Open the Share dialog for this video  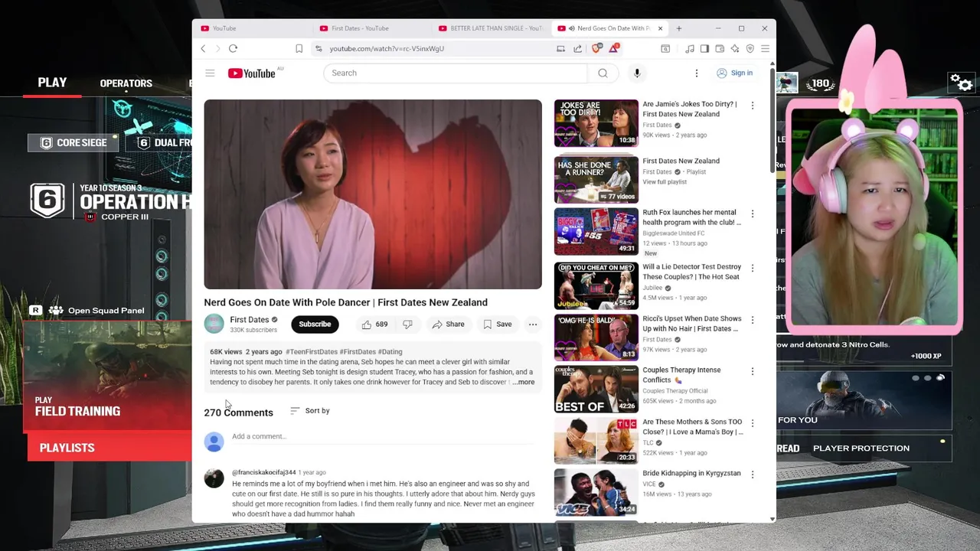448,324
